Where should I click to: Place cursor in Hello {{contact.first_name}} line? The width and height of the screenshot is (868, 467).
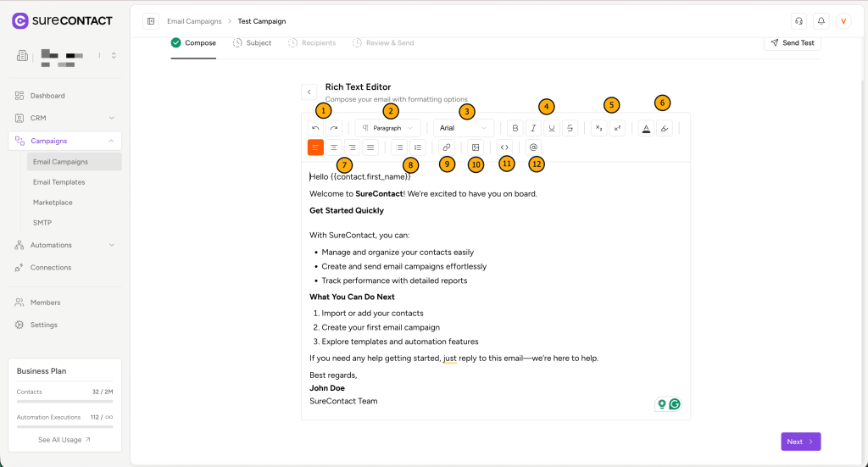(360, 176)
